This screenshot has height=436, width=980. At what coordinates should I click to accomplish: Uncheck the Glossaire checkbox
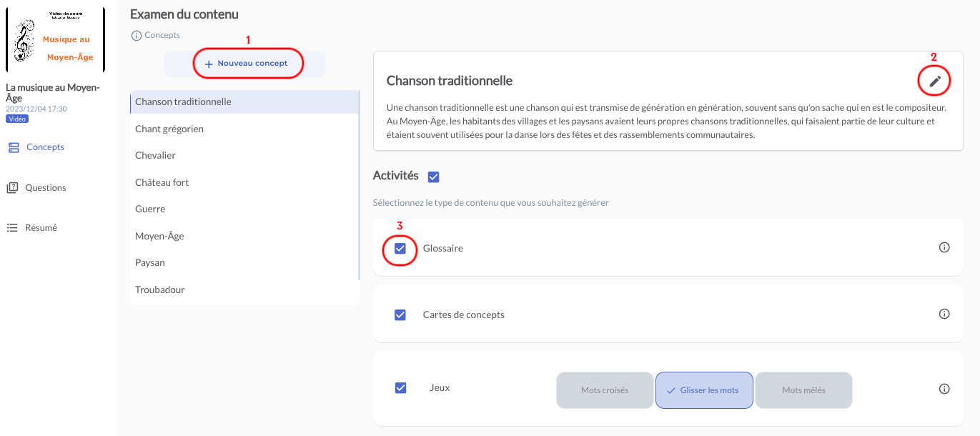(400, 249)
